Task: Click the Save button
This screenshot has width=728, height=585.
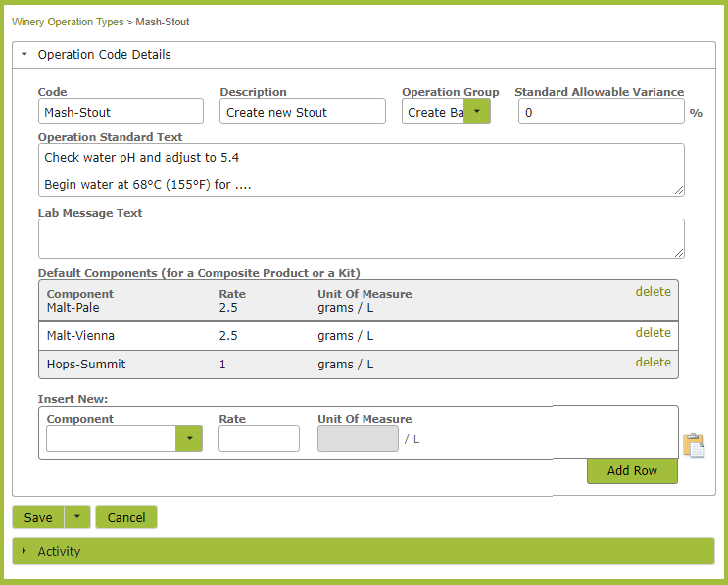Action: pyautogui.click(x=38, y=517)
